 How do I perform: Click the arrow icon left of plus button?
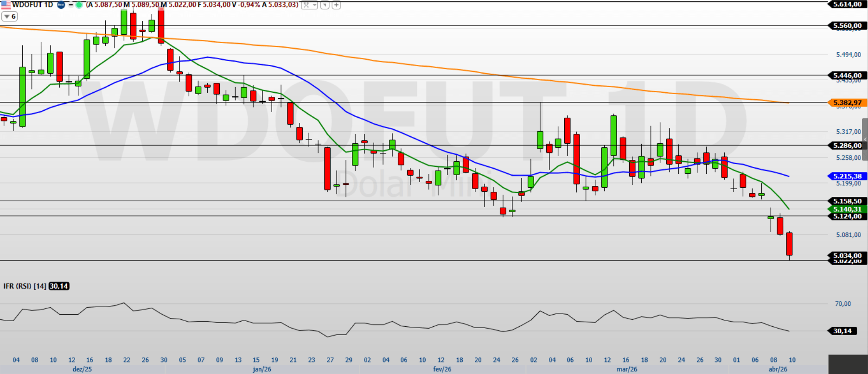click(x=325, y=5)
